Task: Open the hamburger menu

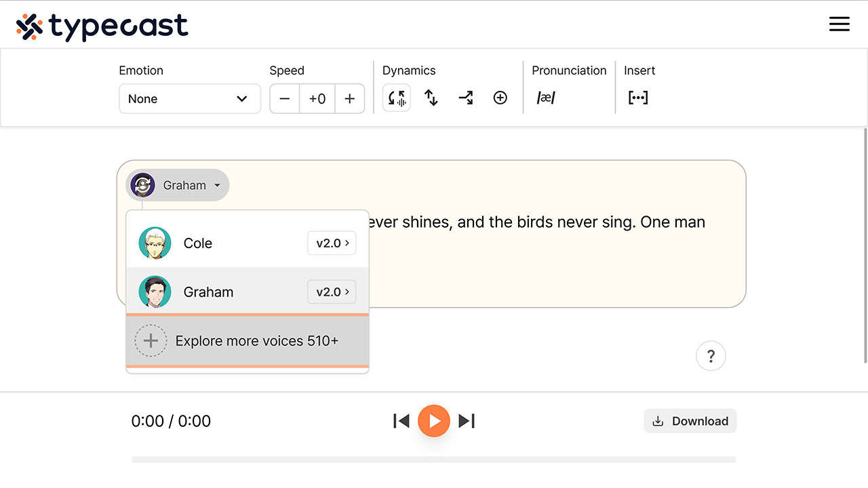Action: pyautogui.click(x=840, y=24)
